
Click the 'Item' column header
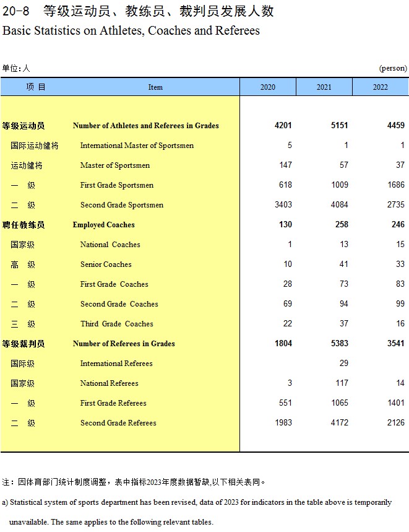(155, 87)
